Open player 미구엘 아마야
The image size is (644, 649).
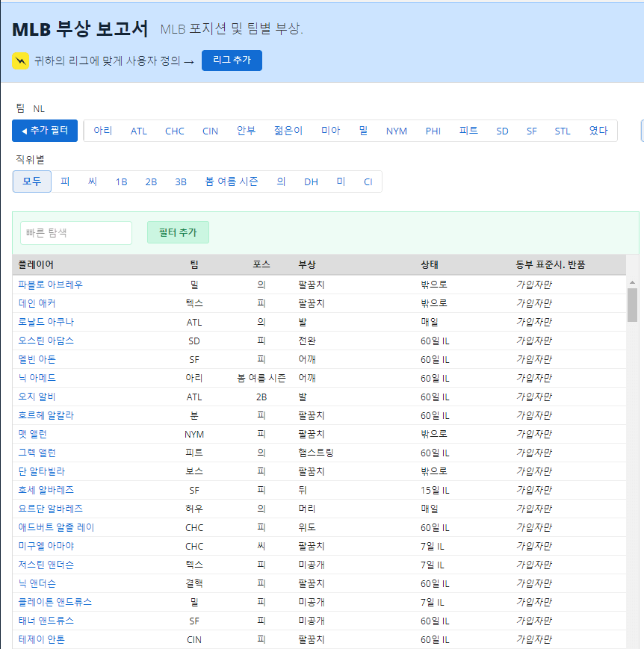46,546
